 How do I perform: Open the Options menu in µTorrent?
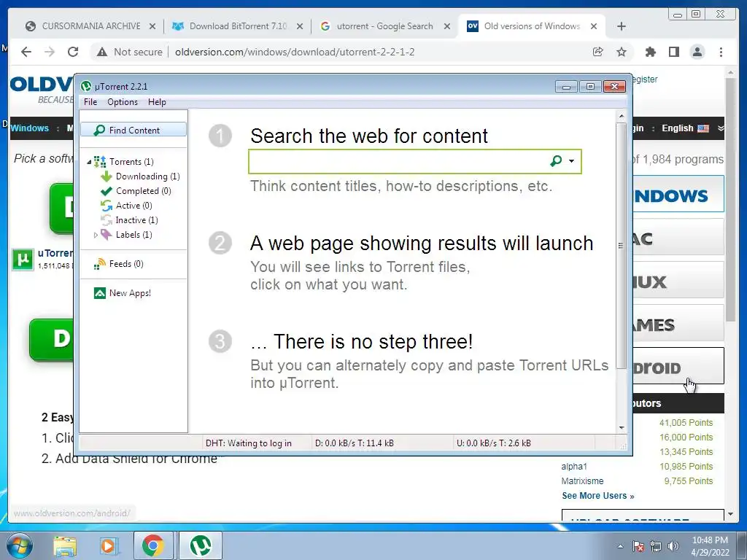click(x=123, y=102)
